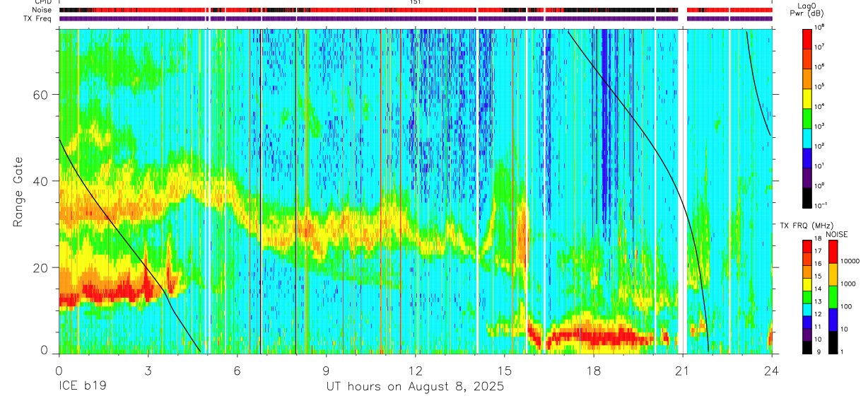
Task: Click the x-axis tick label "9"
Action: click(326, 370)
